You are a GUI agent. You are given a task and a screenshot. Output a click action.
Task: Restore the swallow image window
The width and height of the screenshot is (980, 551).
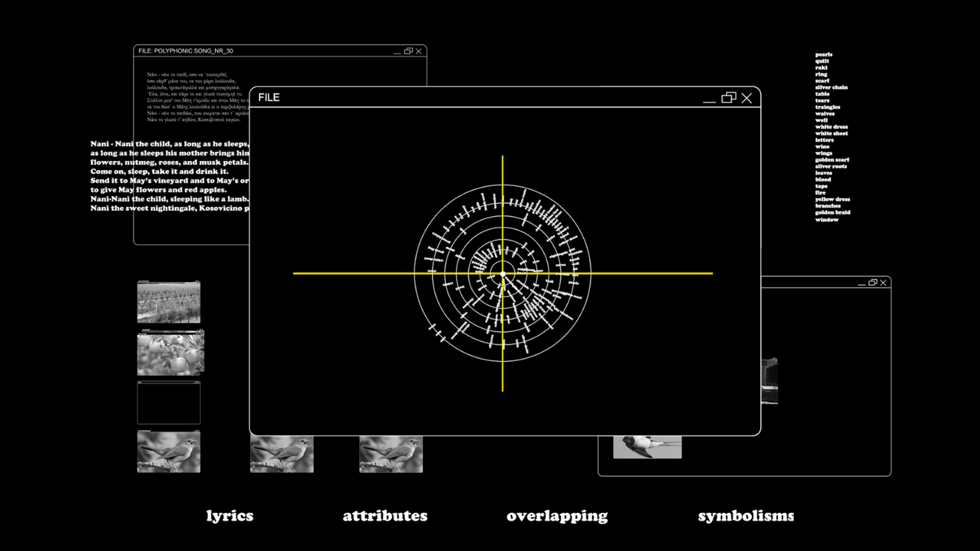pyautogui.click(x=872, y=283)
